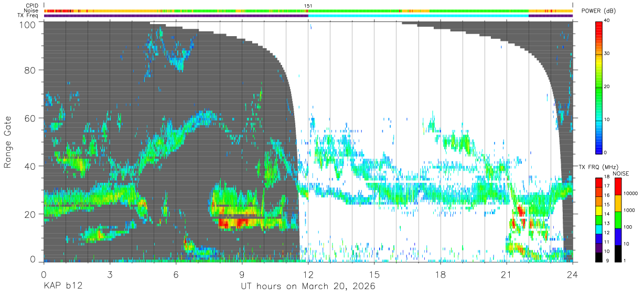Viewport: 644px width, 297px height.
Task: Click the 10000 label on NOISE legend
Action: 630,193
